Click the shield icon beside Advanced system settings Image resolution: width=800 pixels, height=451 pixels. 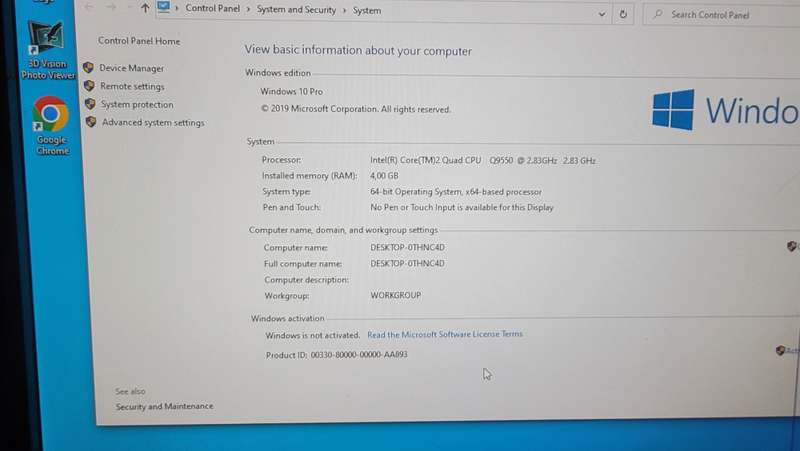click(91, 121)
